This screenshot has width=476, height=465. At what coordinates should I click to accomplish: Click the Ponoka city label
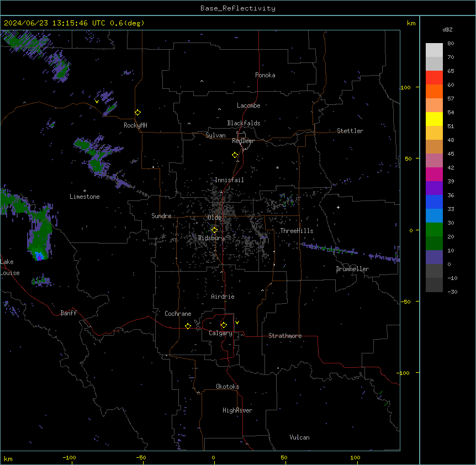265,75
